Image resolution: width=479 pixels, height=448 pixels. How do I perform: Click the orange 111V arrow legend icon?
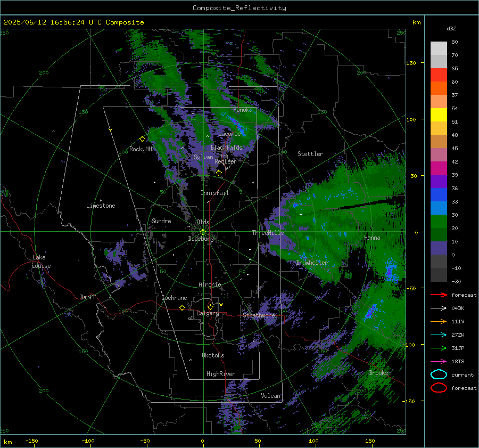pos(439,321)
